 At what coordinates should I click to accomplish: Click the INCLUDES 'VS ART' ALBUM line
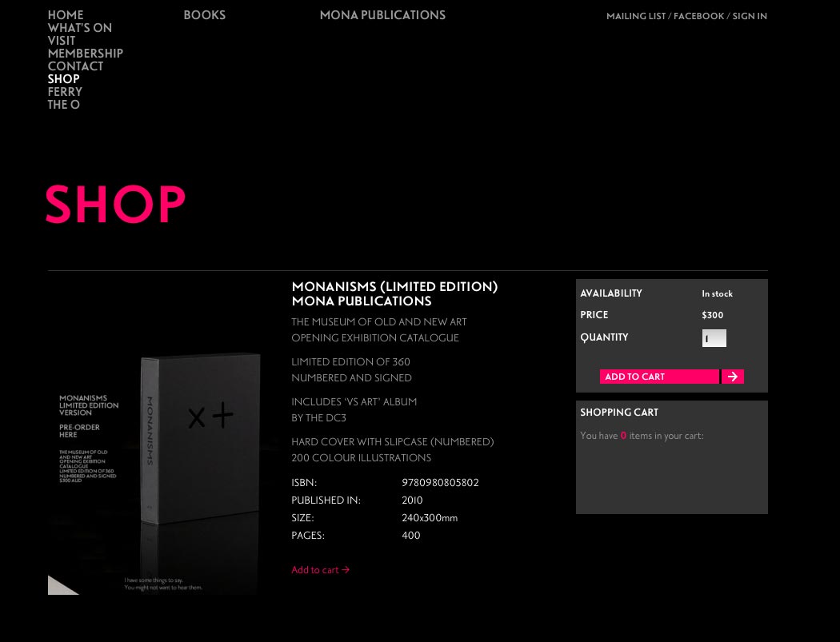point(354,401)
